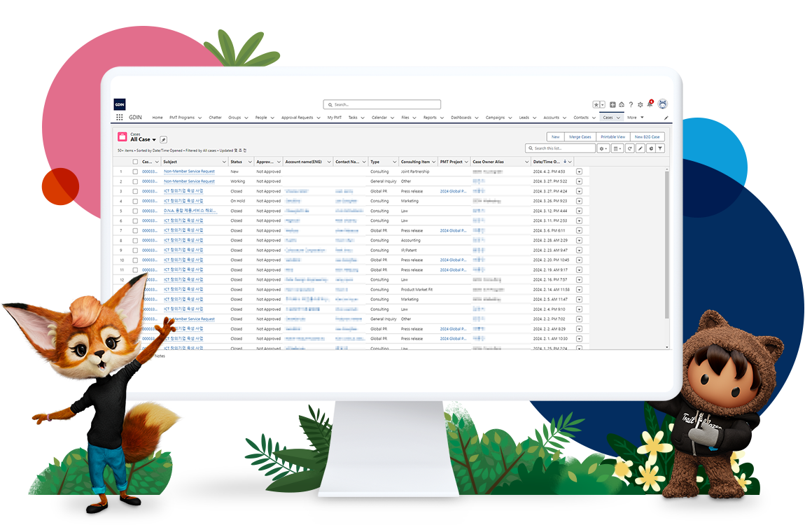Check the row 5 case checkbox
Screen dimensions: 805x532
tap(135, 211)
